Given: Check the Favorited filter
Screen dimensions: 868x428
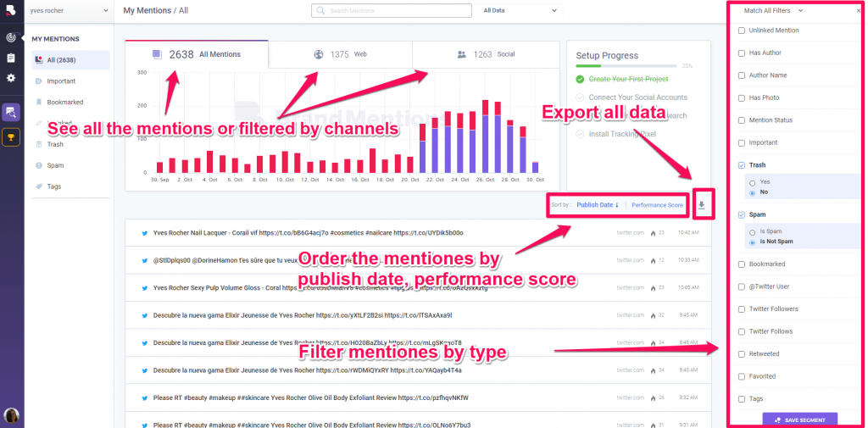Looking at the screenshot, I should click(742, 376).
